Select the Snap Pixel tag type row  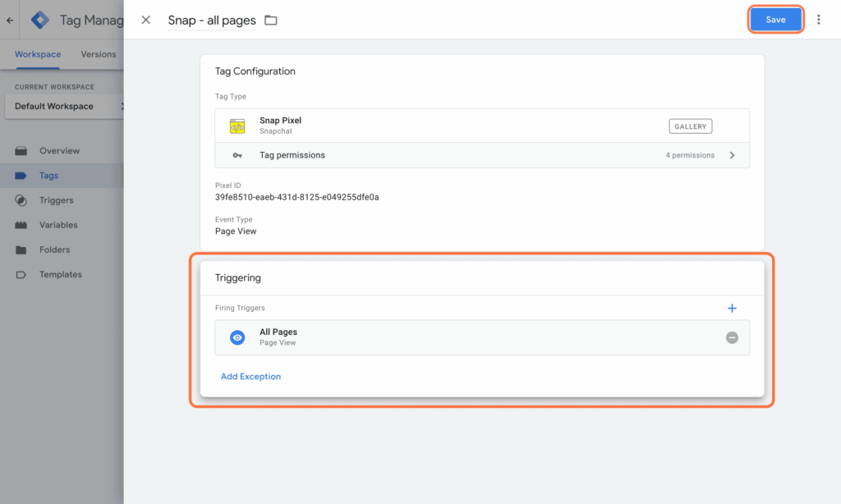(x=482, y=126)
